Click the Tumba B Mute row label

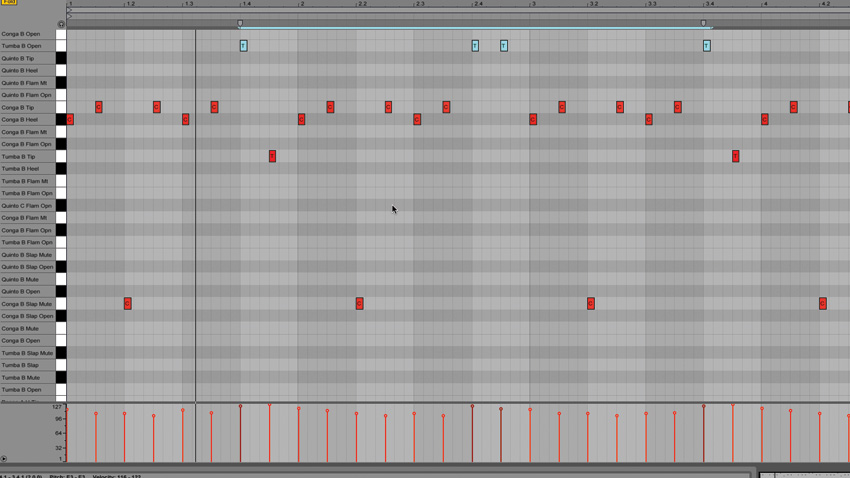coord(21,378)
